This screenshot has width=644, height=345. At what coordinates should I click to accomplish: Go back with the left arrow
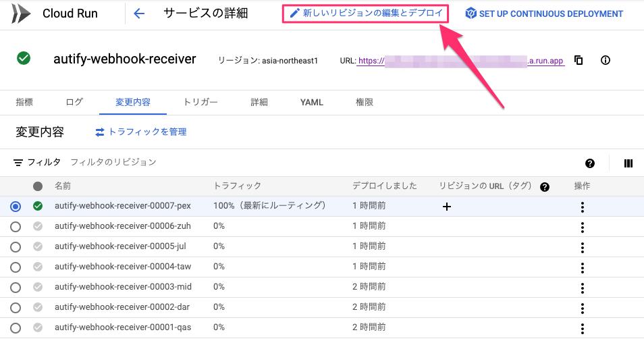pyautogui.click(x=139, y=14)
